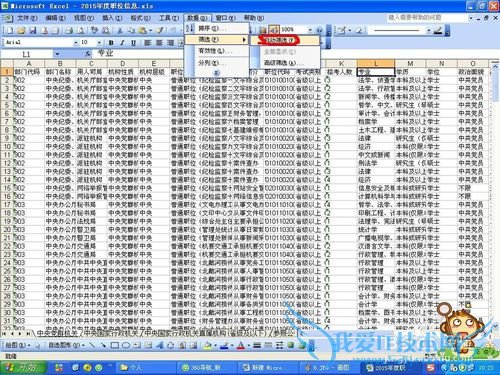
Task: Select the Line drawing tool
Action: tap(92, 345)
